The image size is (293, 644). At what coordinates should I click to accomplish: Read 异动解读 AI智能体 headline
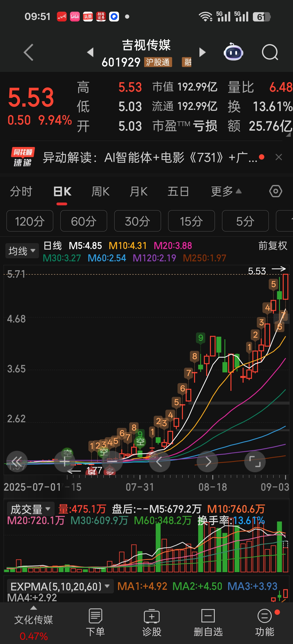(150, 157)
